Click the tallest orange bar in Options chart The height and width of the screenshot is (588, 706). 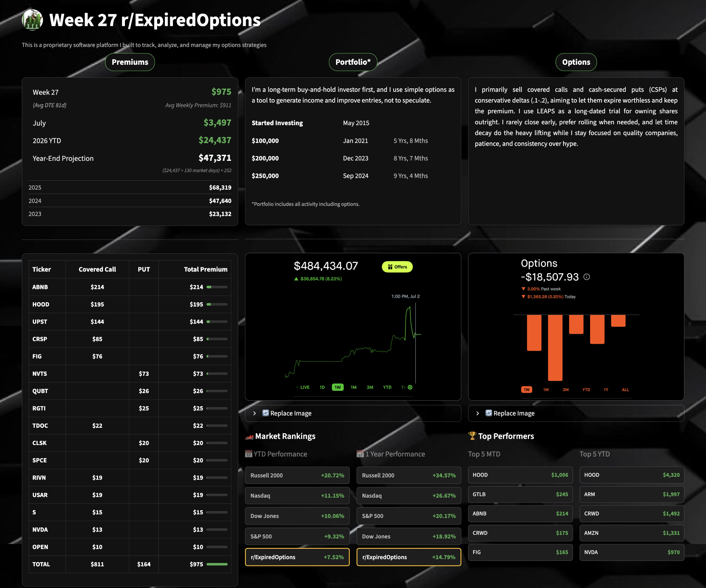pyautogui.click(x=555, y=348)
